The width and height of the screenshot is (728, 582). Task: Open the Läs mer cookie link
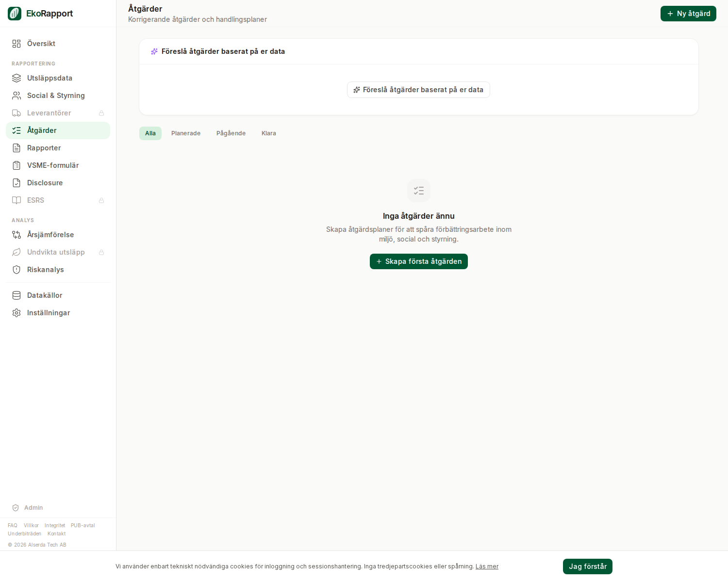click(x=487, y=566)
